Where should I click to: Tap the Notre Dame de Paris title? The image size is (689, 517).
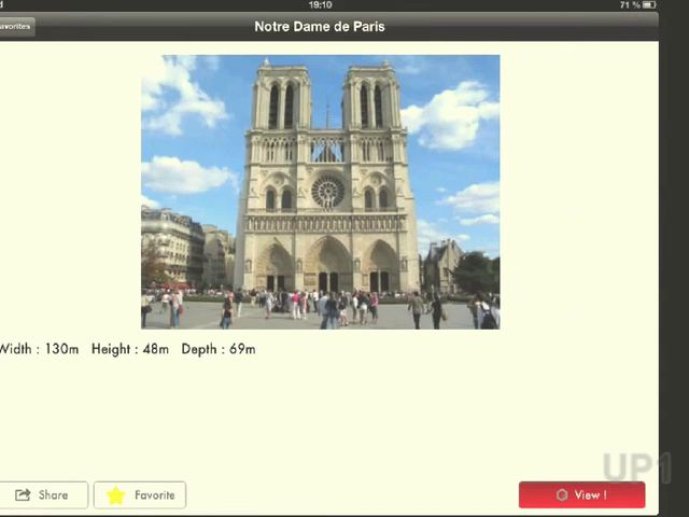pyautogui.click(x=319, y=26)
